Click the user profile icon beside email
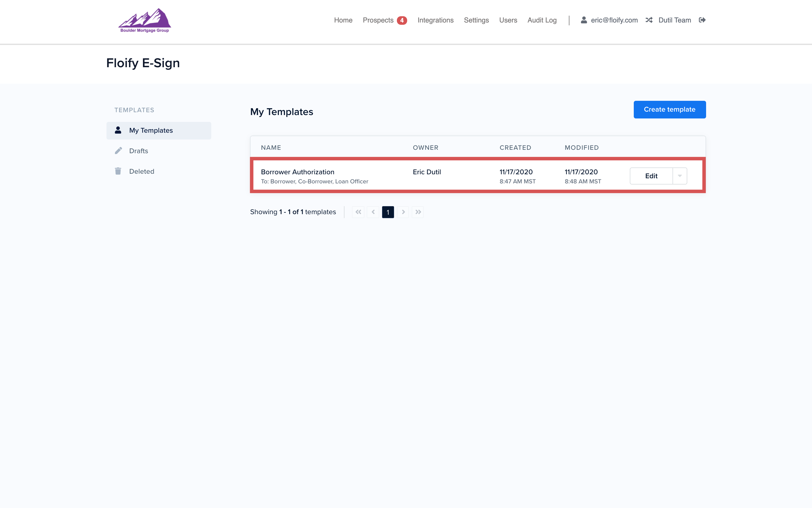 pyautogui.click(x=584, y=20)
